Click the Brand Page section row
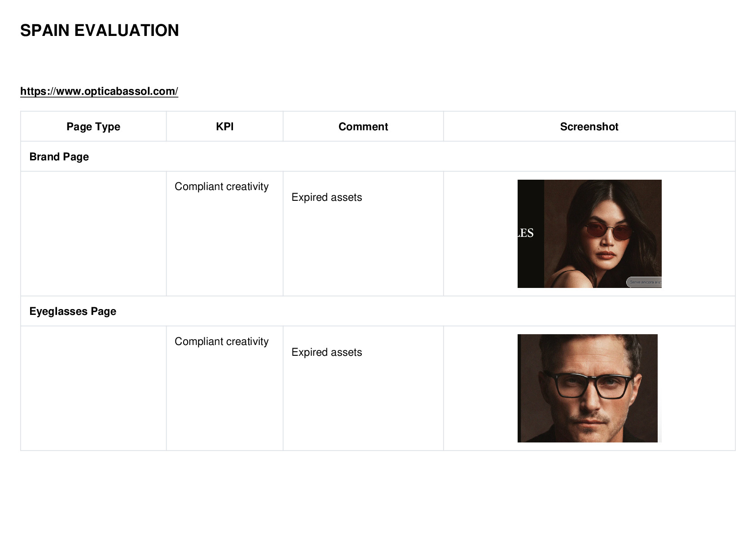756x535 pixels. coord(378,157)
